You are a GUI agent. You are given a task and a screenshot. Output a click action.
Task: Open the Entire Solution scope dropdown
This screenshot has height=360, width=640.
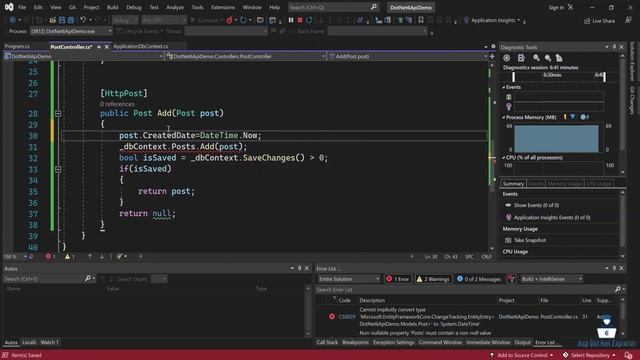(x=349, y=279)
